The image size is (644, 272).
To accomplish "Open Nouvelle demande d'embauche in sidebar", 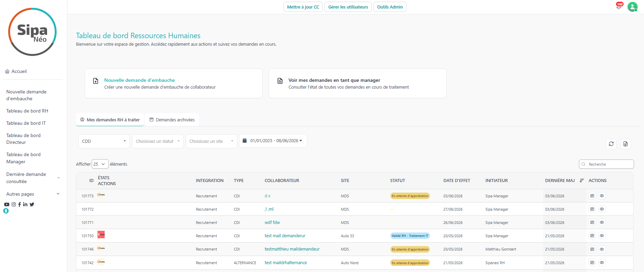I will coord(26,95).
